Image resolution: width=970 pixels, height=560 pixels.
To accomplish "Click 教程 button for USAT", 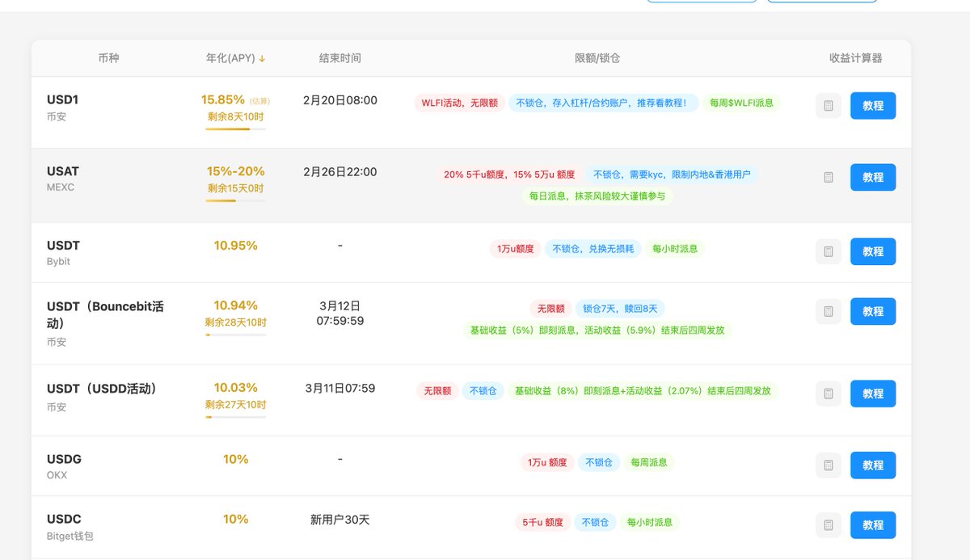I will click(x=873, y=177).
